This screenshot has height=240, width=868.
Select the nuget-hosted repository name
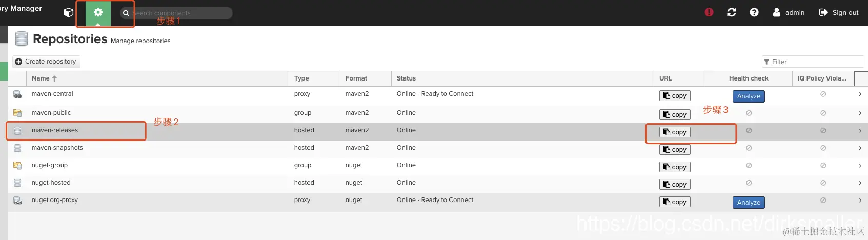[x=51, y=183]
